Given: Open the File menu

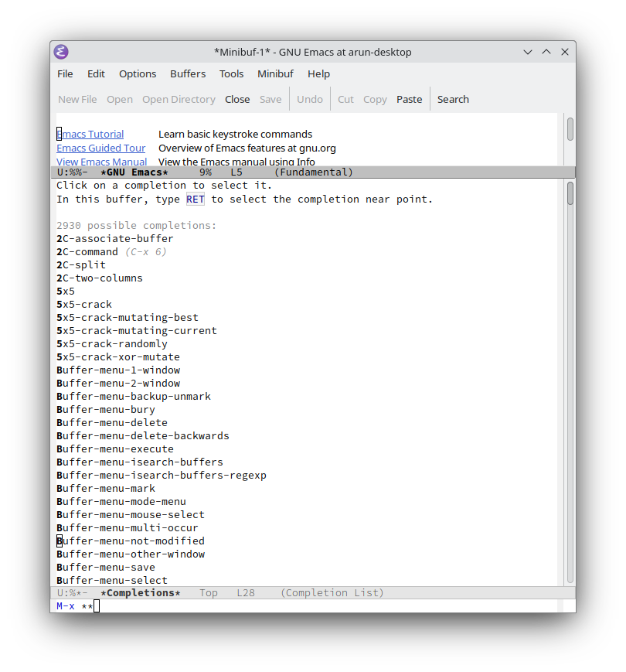Looking at the screenshot, I should click(64, 73).
